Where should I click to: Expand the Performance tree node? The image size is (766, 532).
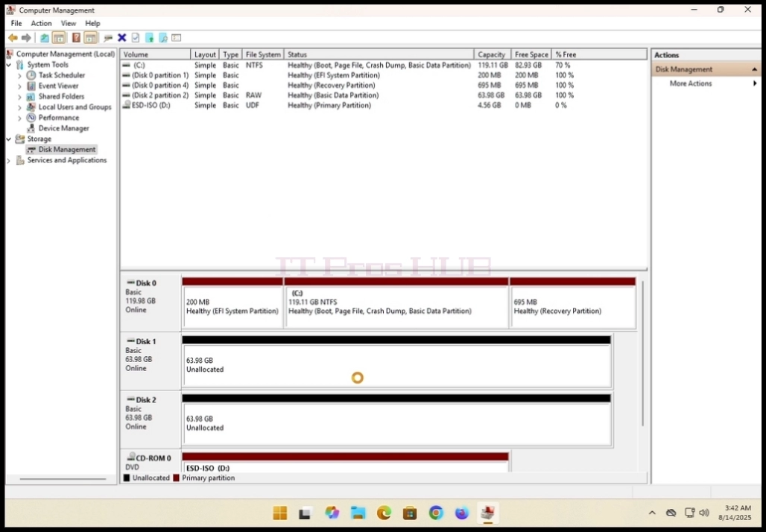point(19,118)
